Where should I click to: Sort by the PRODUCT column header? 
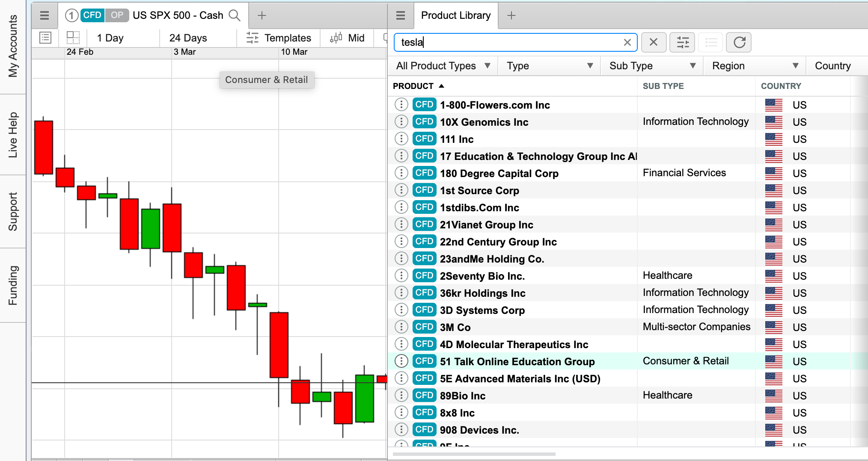click(418, 86)
